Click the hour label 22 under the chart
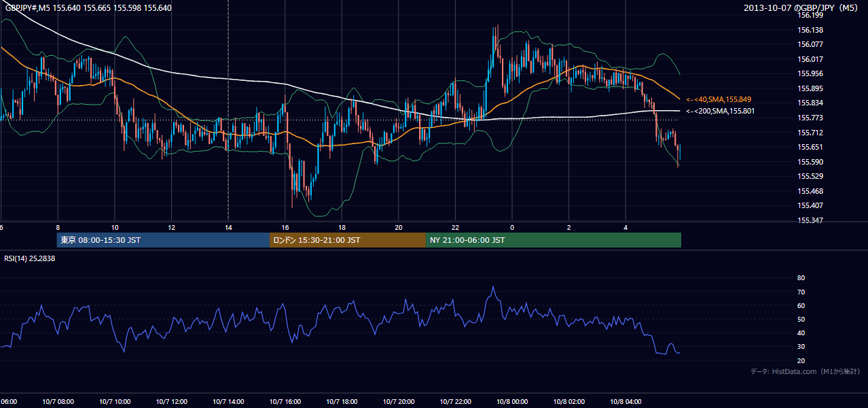 [455, 228]
